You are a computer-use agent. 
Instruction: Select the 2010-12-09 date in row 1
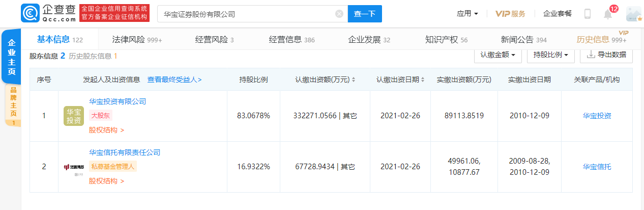click(530, 116)
